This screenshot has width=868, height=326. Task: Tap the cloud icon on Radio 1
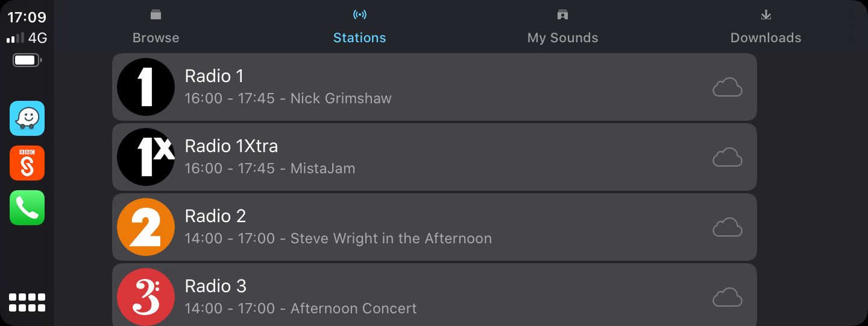point(727,88)
